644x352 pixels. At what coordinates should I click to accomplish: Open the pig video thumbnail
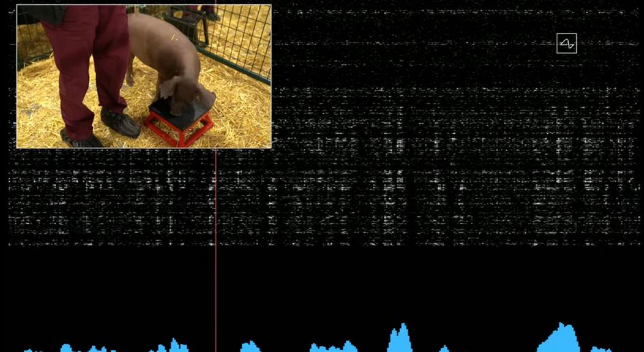pyautogui.click(x=143, y=76)
